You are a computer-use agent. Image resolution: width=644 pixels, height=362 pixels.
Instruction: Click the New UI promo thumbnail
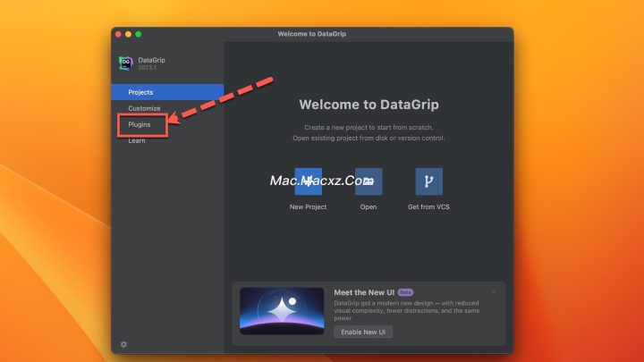point(282,311)
